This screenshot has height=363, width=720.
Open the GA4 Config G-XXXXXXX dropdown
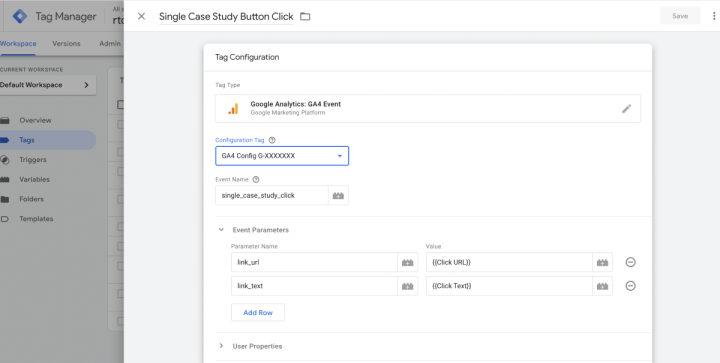(282, 156)
